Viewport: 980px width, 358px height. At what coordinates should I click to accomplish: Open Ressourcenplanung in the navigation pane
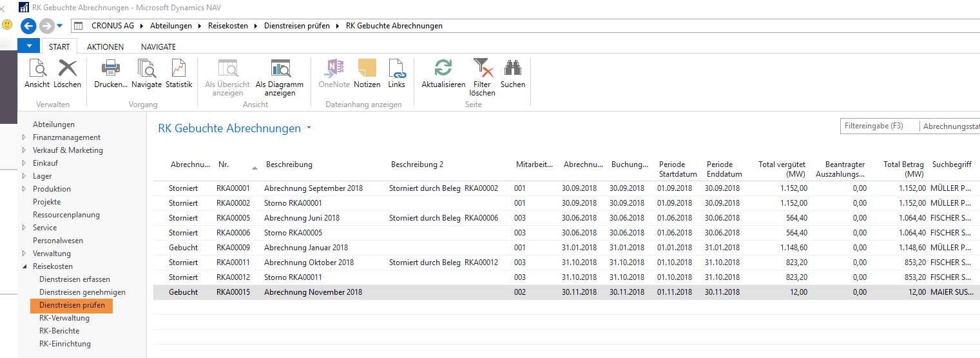(66, 215)
